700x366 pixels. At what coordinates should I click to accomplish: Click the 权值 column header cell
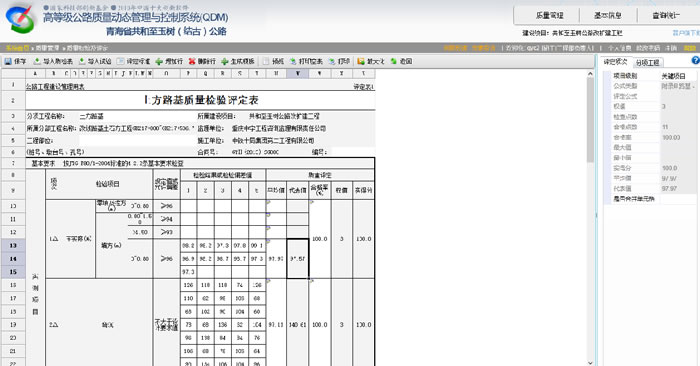(342, 190)
